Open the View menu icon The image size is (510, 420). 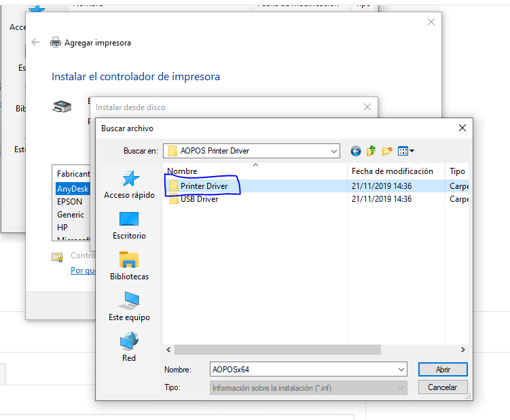[405, 151]
